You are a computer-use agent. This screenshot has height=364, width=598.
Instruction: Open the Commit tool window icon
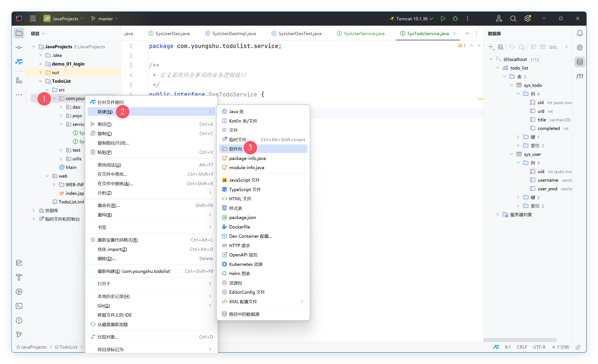[x=19, y=47]
